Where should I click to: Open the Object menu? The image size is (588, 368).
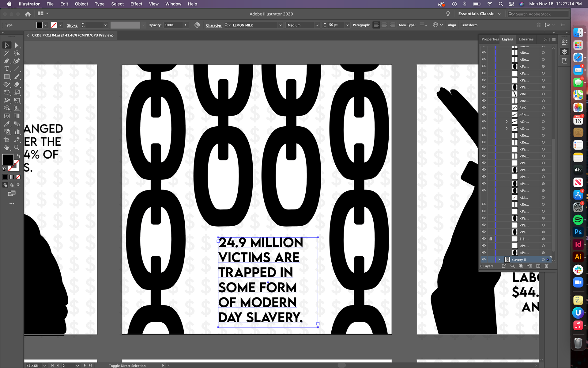tap(81, 4)
